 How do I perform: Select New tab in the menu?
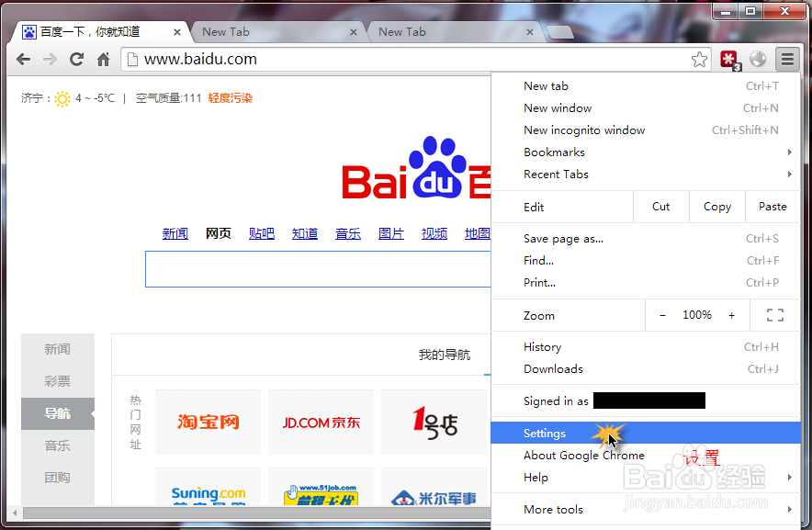(645, 86)
